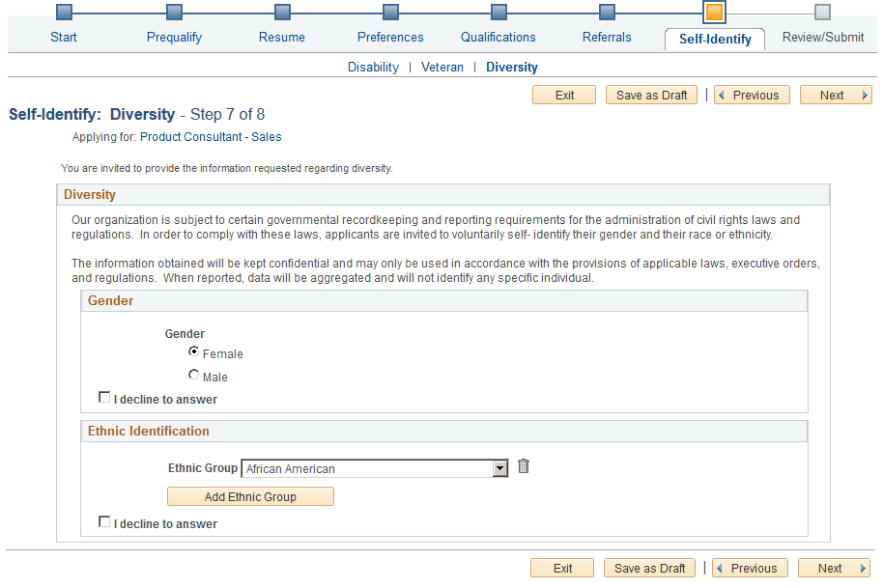Switch to the Disability sub-tab
The width and height of the screenshot is (883, 588).
(x=373, y=67)
